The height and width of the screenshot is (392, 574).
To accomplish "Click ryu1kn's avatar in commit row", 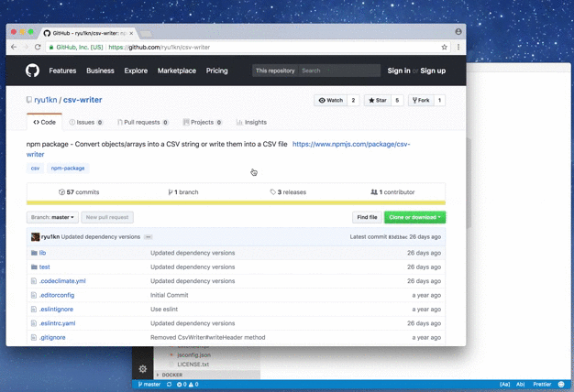I will 35,237.
